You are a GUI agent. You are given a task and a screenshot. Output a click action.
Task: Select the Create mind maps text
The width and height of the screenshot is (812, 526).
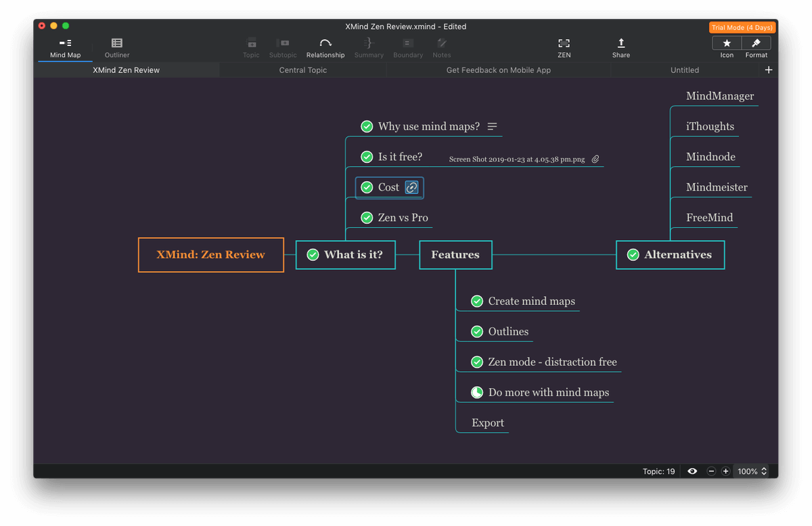point(532,302)
